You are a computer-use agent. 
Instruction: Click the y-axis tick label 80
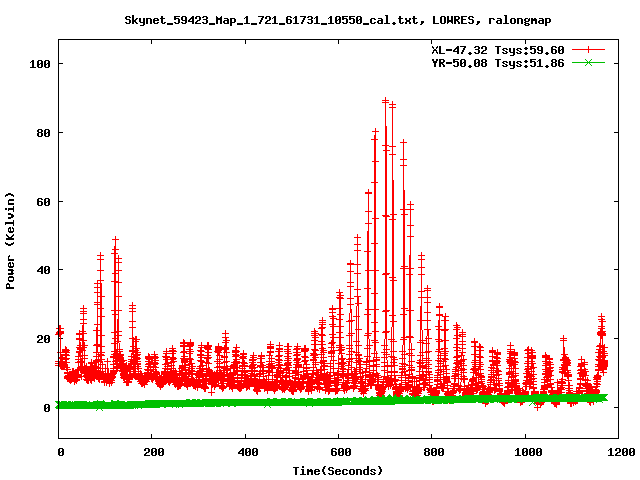(x=43, y=133)
